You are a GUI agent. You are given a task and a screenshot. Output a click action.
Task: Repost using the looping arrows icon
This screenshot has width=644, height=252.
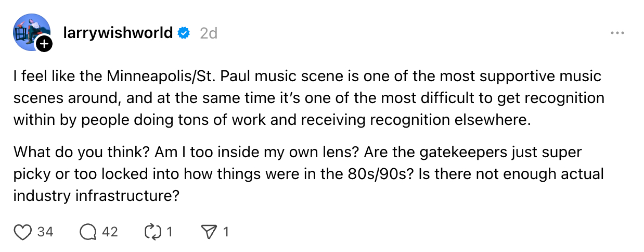click(152, 232)
